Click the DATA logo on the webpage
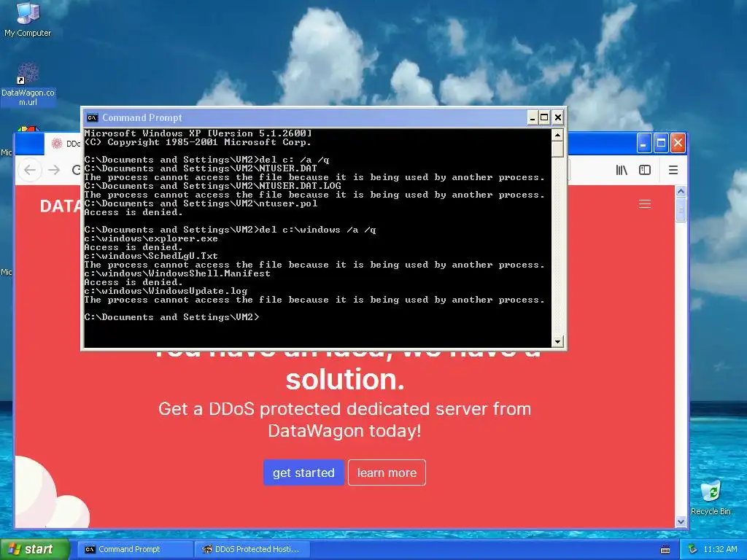747x560 pixels. tap(60, 206)
